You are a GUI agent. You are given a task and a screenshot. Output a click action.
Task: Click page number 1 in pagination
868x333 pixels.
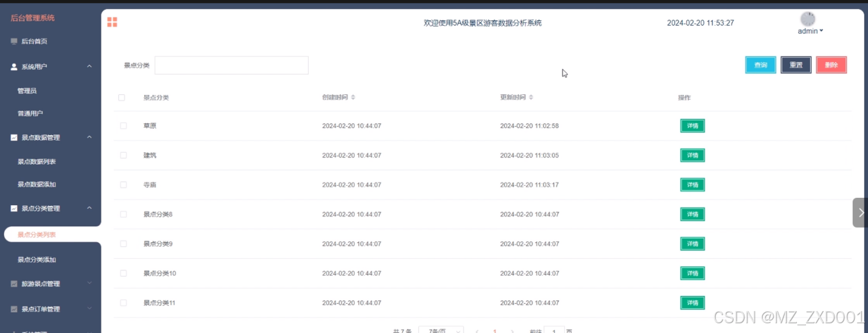click(x=495, y=331)
